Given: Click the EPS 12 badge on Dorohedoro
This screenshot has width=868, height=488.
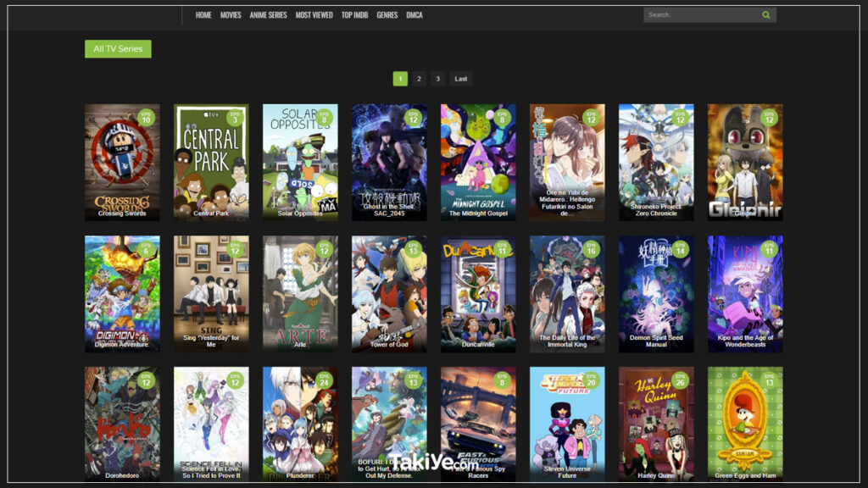Looking at the screenshot, I should click(x=146, y=380).
